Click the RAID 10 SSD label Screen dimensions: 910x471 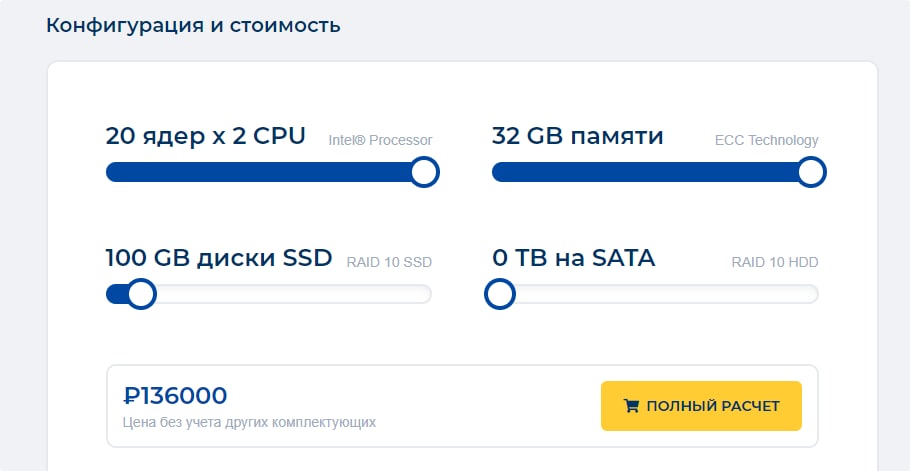[389, 262]
